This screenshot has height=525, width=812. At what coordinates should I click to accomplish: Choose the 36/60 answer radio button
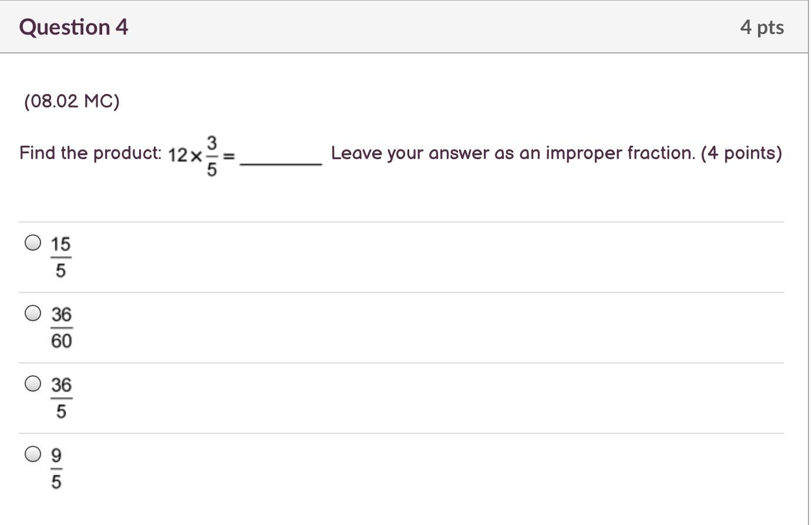coord(33,313)
